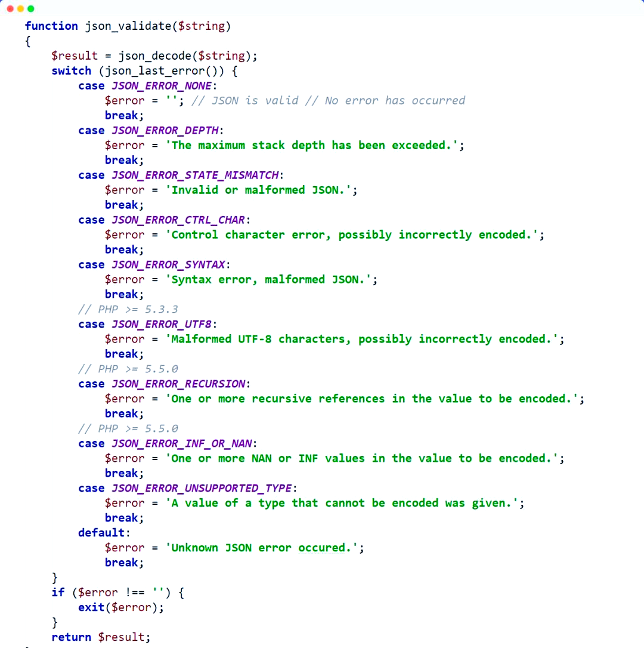Click the 'json_validate' function name

coord(128,26)
